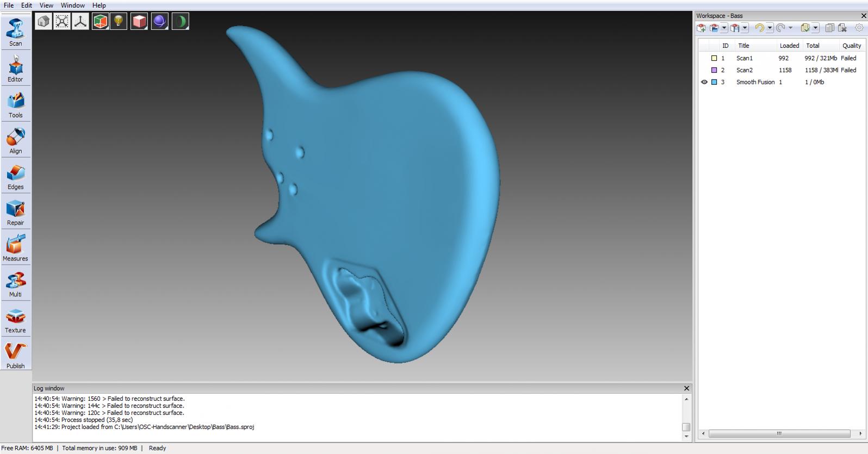Close the Log window panel

point(686,388)
